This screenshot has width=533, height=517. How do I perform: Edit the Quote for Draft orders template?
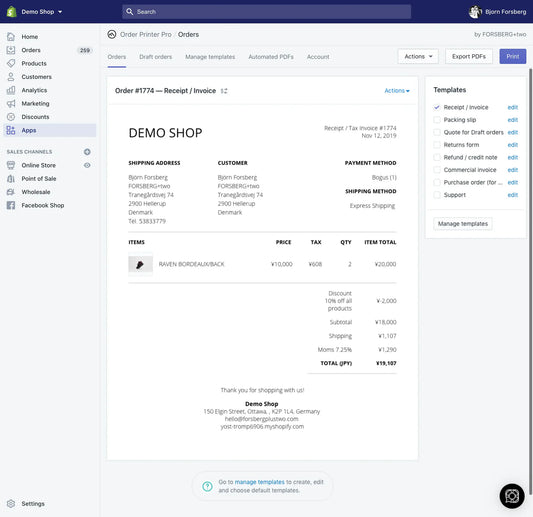[x=513, y=133]
